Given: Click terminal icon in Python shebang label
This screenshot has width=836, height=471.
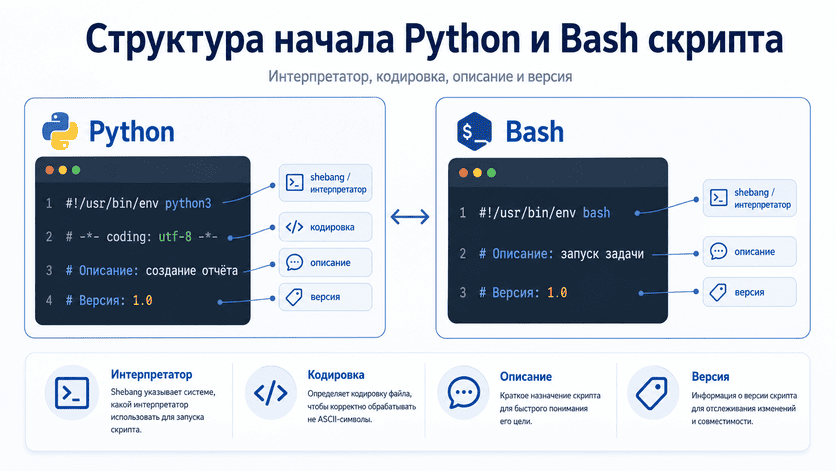Looking at the screenshot, I should [294, 182].
